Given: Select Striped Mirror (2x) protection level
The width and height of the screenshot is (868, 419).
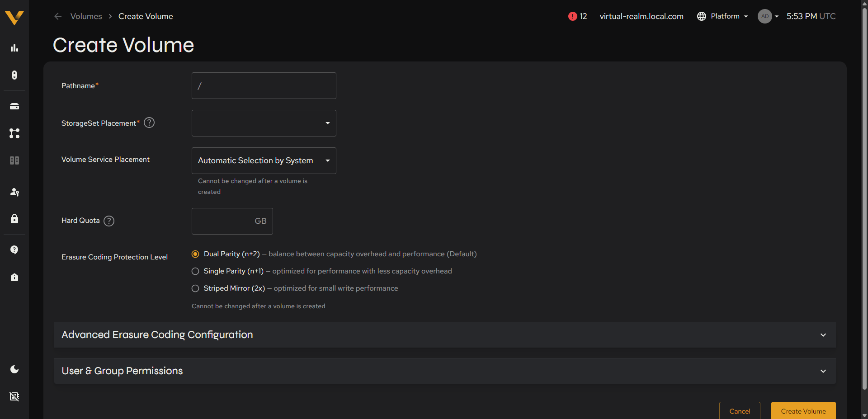Looking at the screenshot, I should coord(195,288).
